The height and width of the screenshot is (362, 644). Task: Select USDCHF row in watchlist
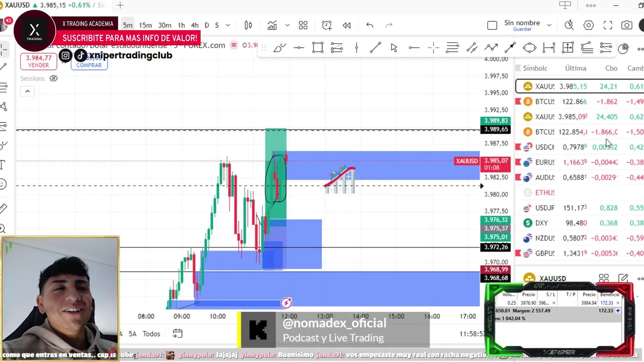coord(580,147)
